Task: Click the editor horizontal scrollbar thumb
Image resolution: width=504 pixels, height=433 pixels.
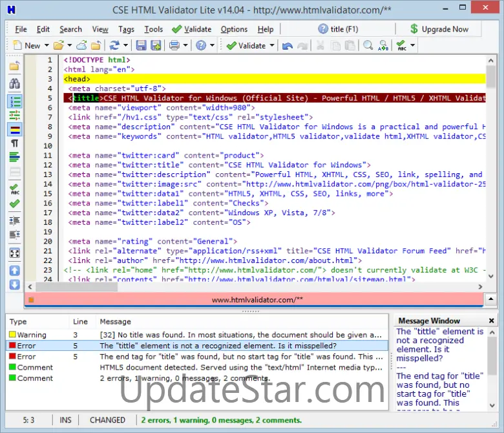Action: click(x=76, y=287)
